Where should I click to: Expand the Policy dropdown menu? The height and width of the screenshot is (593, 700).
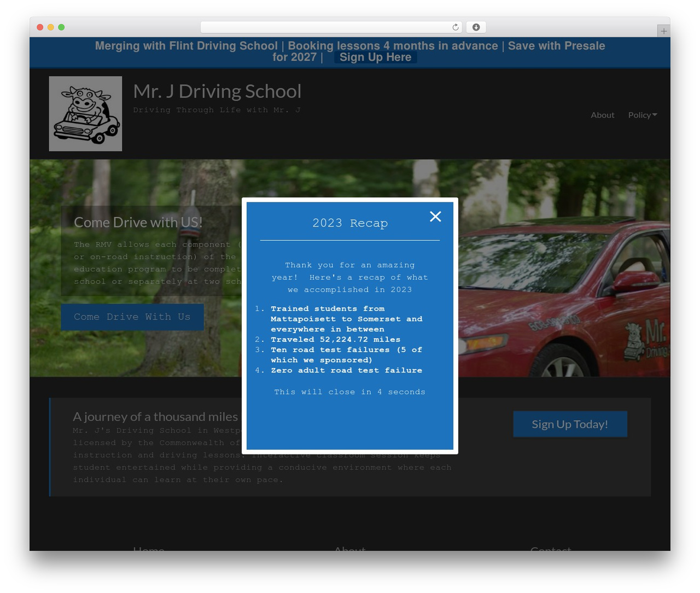pos(643,115)
